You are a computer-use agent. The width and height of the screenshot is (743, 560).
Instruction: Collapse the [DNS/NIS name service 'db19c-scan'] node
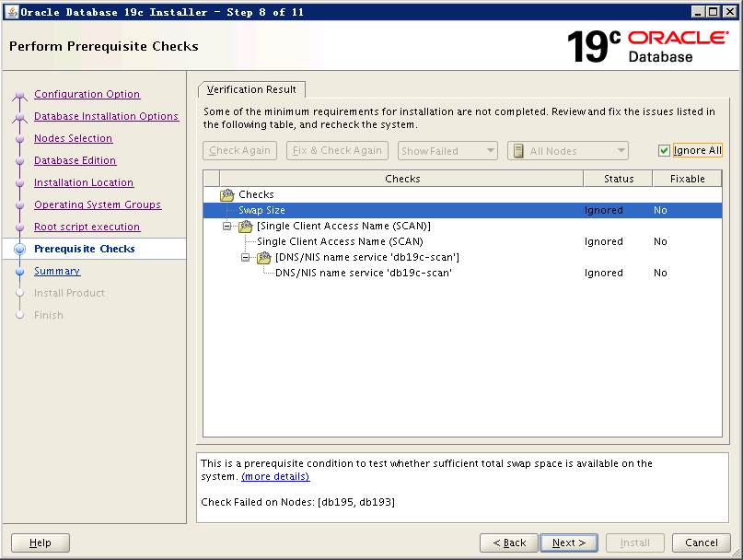click(245, 258)
